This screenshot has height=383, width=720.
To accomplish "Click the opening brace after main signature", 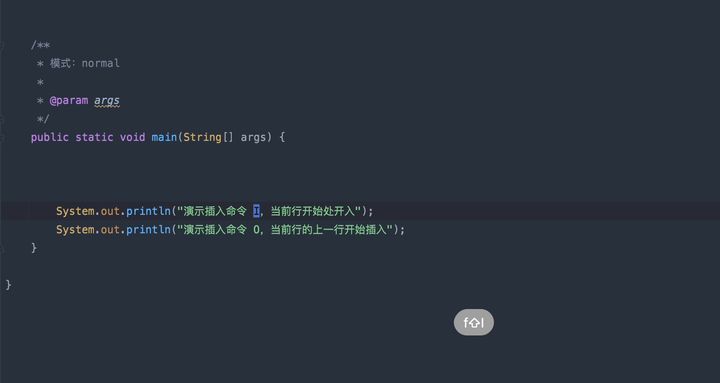I will (x=282, y=137).
